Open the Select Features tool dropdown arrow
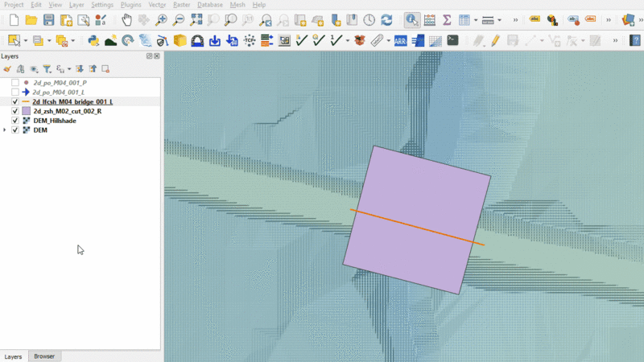 coord(26,40)
